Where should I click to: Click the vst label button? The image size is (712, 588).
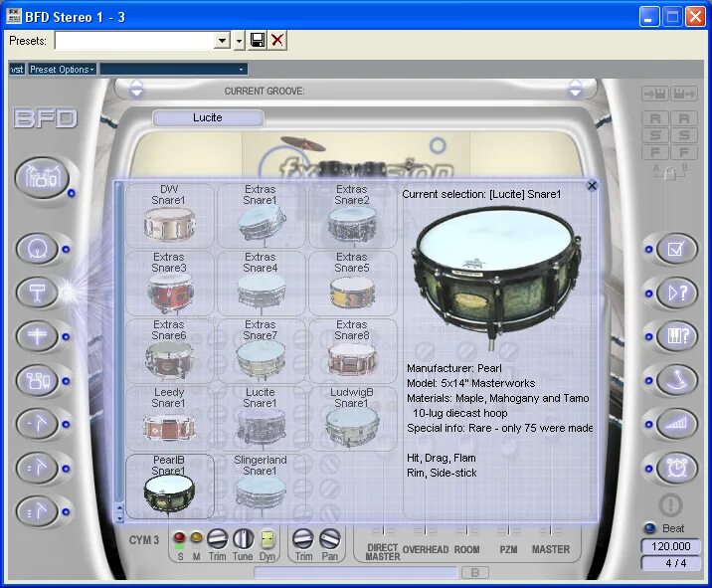coord(17,69)
